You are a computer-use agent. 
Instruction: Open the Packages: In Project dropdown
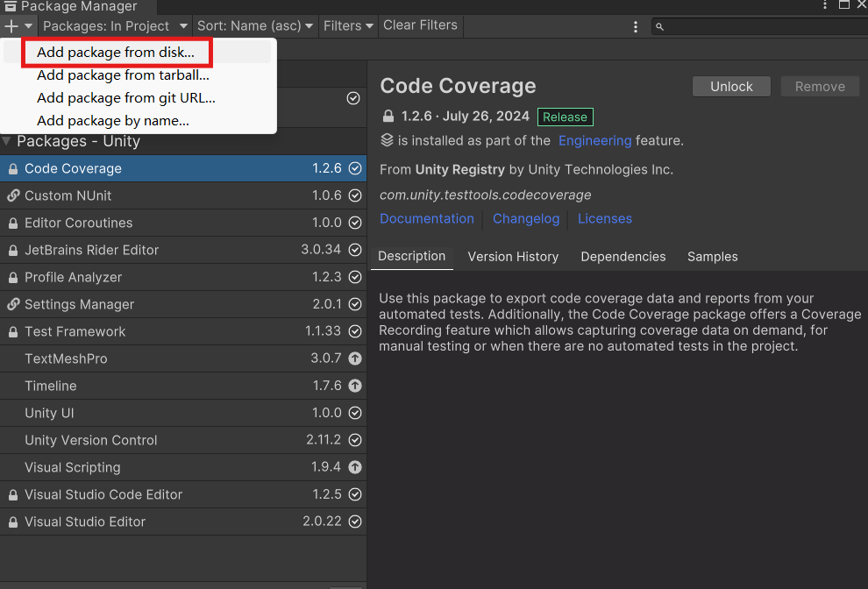click(x=115, y=26)
